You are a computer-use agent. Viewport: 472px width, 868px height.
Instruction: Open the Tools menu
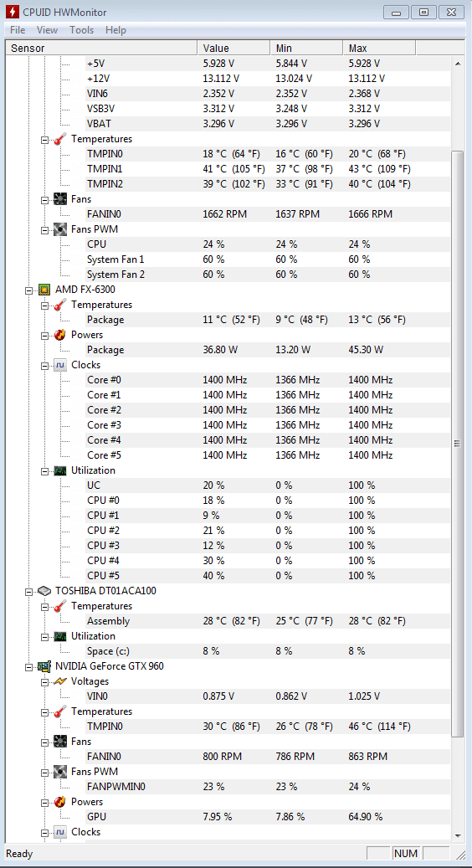point(82,30)
